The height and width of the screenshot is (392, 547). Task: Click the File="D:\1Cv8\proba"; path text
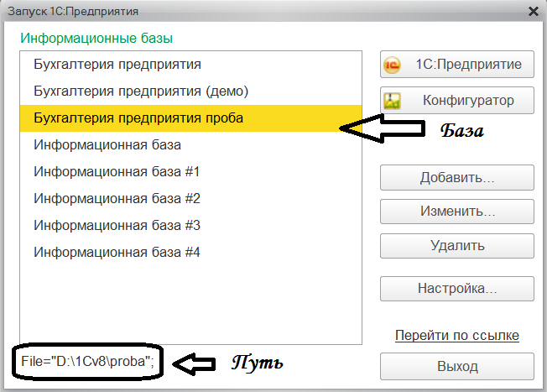pyautogui.click(x=87, y=362)
